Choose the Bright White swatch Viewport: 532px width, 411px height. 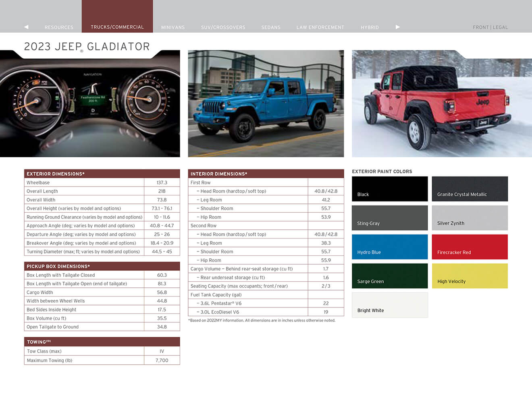tap(390, 305)
